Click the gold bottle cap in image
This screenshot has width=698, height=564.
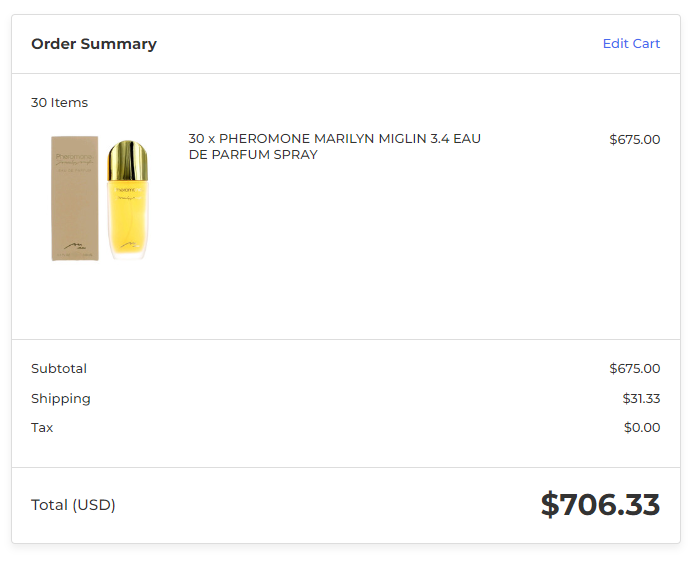coord(127,160)
